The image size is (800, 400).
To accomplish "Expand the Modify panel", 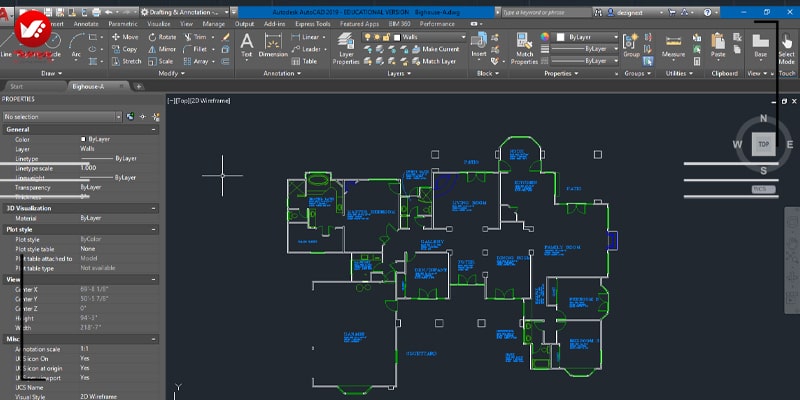I will point(171,73).
